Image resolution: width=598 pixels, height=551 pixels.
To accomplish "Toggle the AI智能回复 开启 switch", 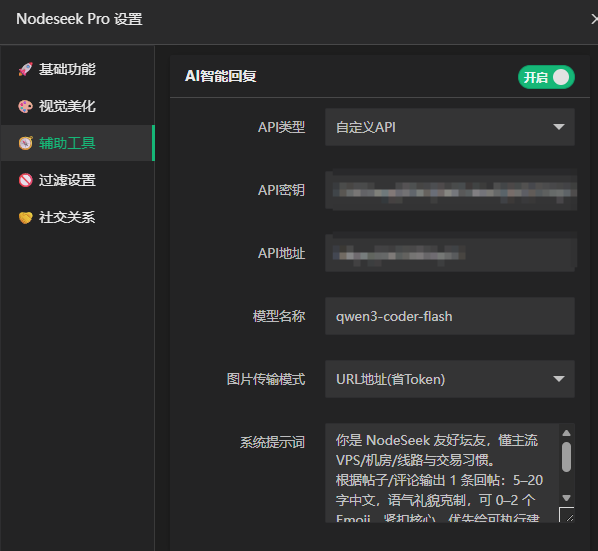I will 546,77.
